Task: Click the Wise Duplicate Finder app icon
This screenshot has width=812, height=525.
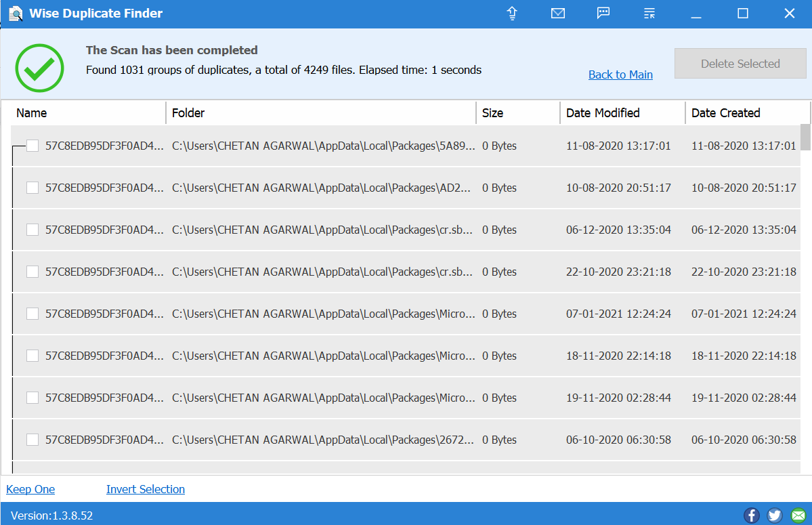Action: coord(16,14)
